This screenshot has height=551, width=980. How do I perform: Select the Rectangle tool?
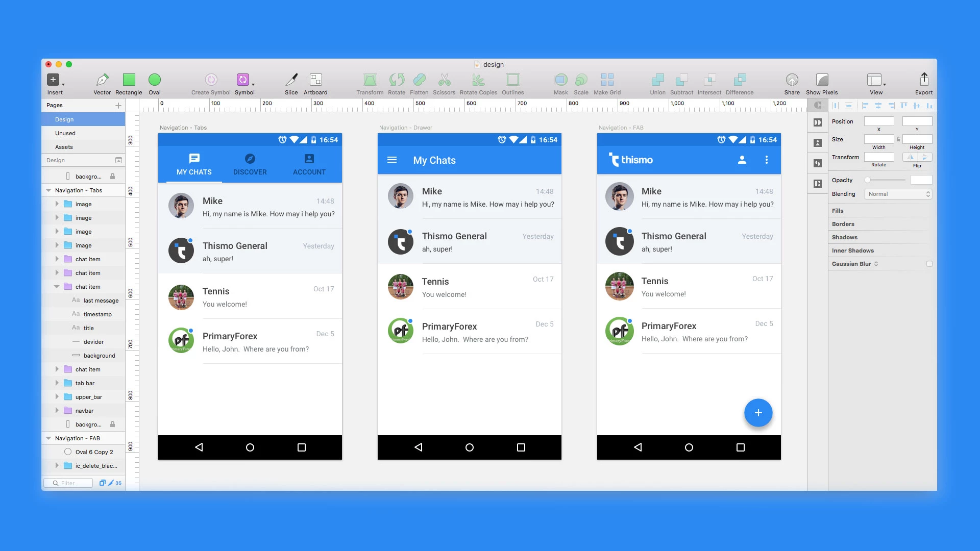click(x=128, y=80)
